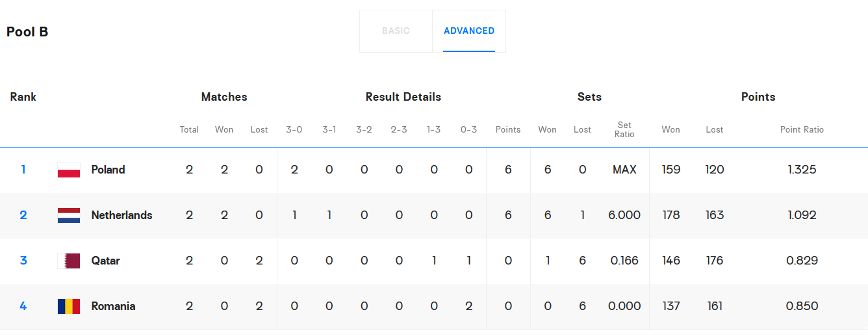Click the Netherlands flag icon
The image size is (868, 336).
point(69,215)
